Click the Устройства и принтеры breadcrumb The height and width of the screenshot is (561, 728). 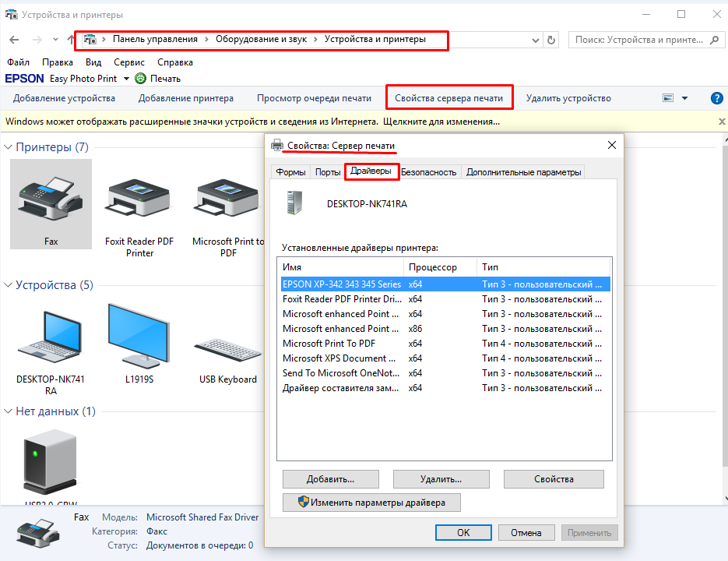coord(375,40)
